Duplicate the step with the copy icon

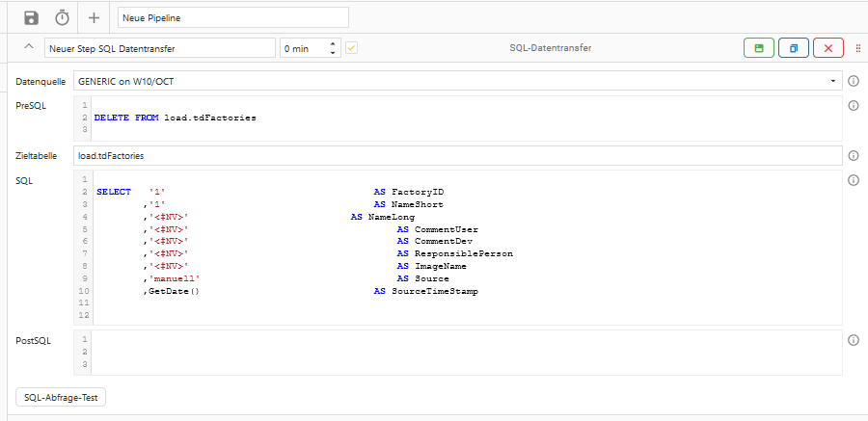click(x=793, y=48)
